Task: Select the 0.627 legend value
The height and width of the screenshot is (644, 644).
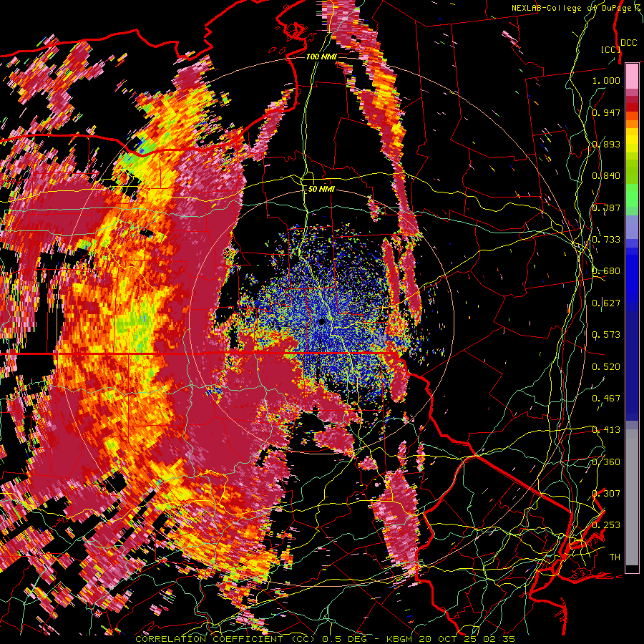Action: tap(606, 303)
